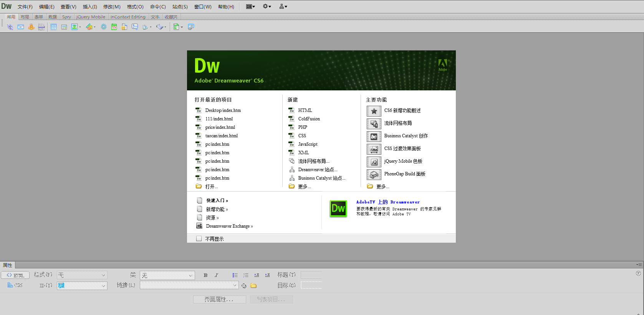644x315 pixels.
Task: Click the Server-Side Include icon
Action: (x=124, y=27)
